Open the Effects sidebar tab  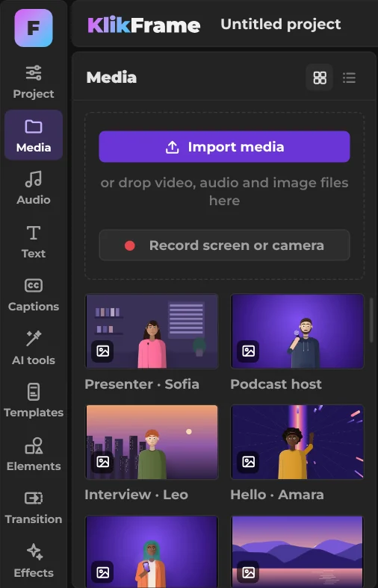34,561
